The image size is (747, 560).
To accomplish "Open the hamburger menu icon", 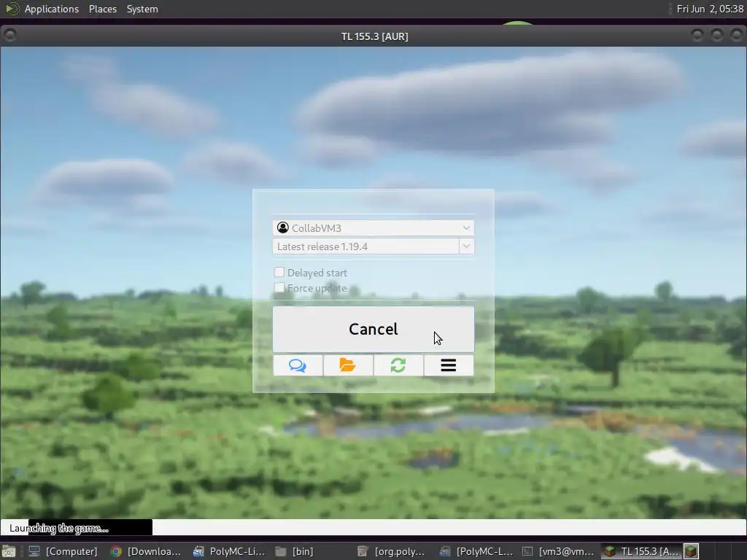I will click(449, 365).
